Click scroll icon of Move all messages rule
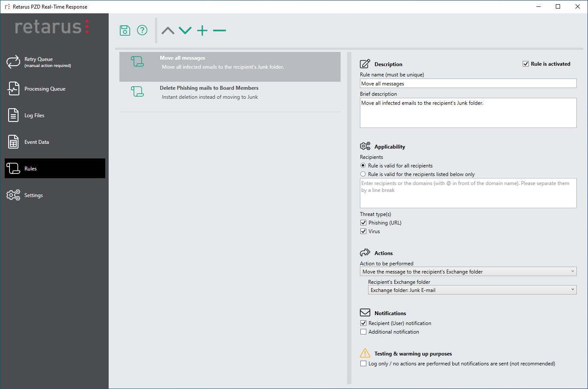The height and width of the screenshot is (389, 588). 137,61
